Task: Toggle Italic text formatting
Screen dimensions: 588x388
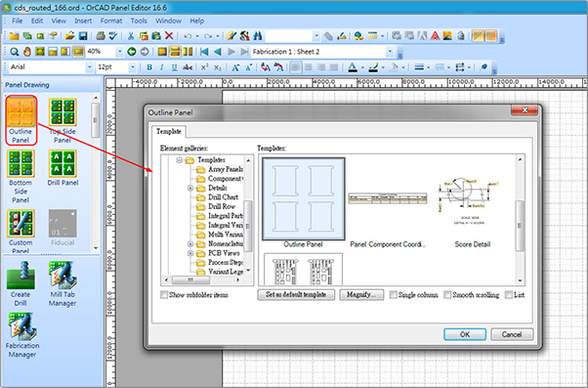Action: tap(161, 67)
